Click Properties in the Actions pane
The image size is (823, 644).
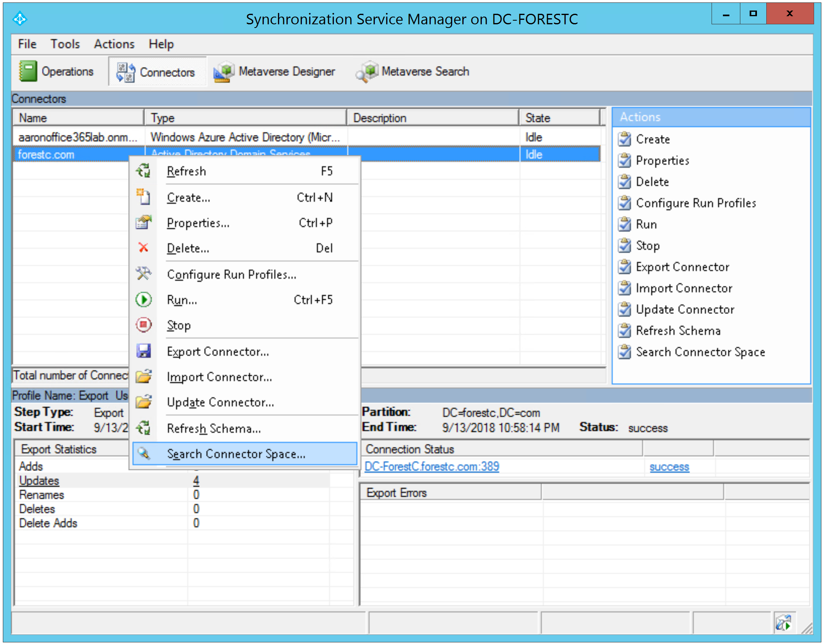pyautogui.click(x=662, y=160)
